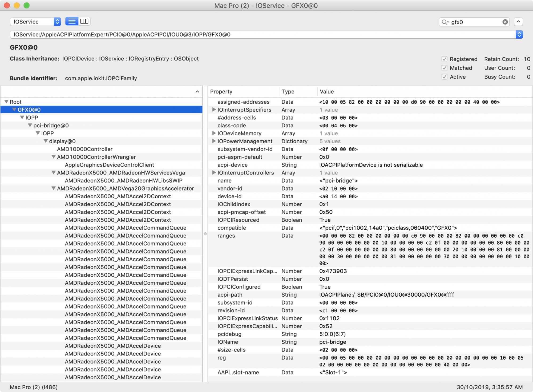Select the first AMDAccel2DContext tree item
Image resolution: width=533 pixels, height=392 pixels.
point(118,196)
